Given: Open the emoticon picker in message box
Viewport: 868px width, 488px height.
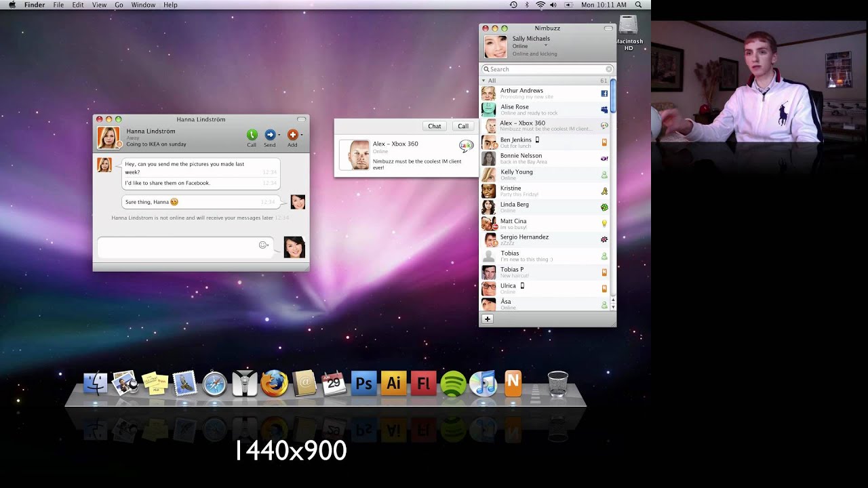Looking at the screenshot, I should (263, 245).
